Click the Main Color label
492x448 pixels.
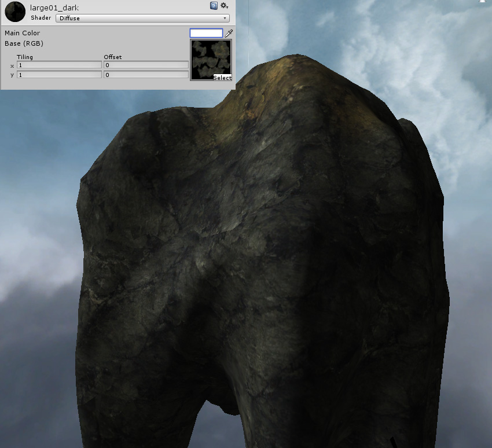(x=21, y=33)
